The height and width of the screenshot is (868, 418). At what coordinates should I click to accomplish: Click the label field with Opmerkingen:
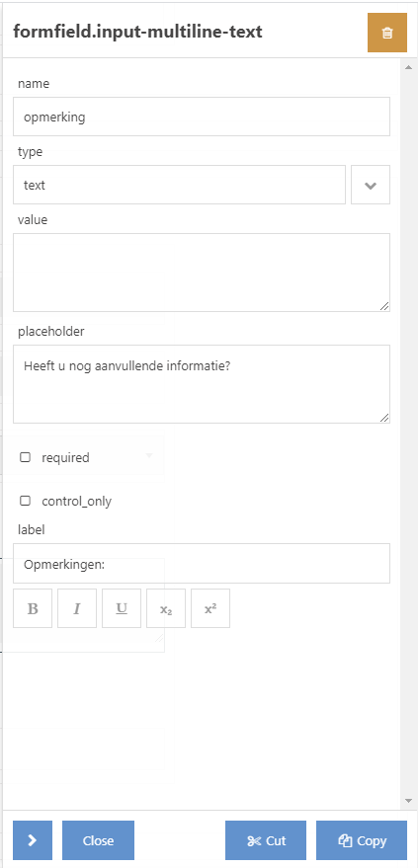coord(202,564)
